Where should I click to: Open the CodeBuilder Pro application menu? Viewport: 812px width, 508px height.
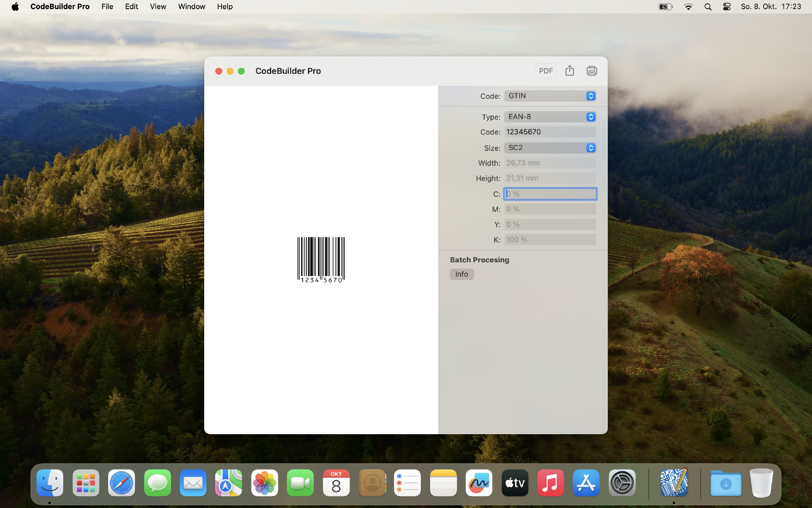[60, 6]
